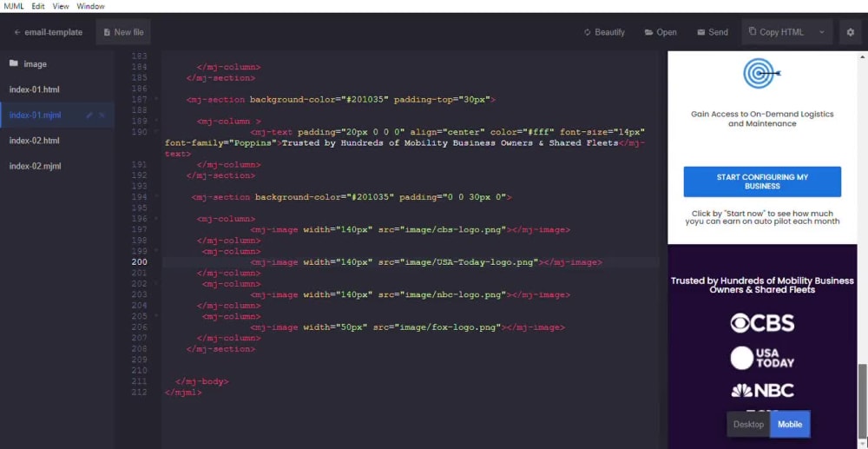Click the Open folder button

tap(661, 32)
